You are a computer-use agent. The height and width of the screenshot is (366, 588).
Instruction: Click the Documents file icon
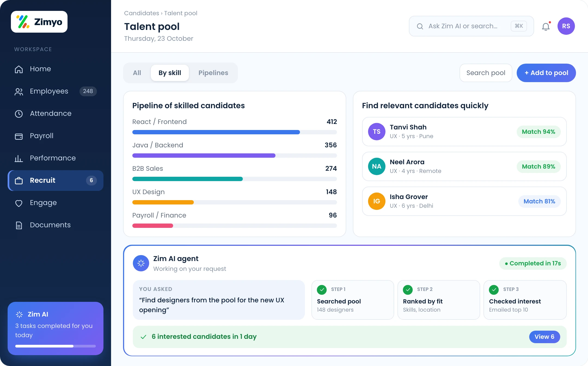19,225
